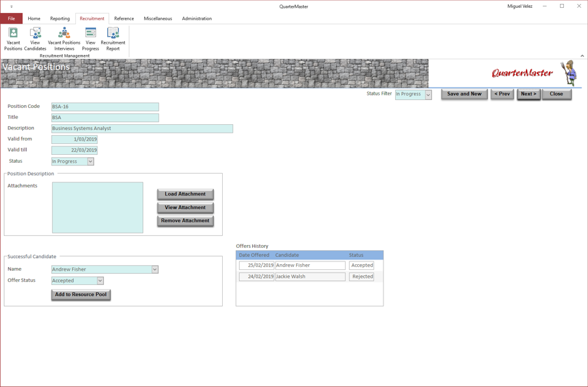This screenshot has width=588, height=387.
Task: Open the Quick Access Toolbar customize arrow
Action: (x=11, y=7)
